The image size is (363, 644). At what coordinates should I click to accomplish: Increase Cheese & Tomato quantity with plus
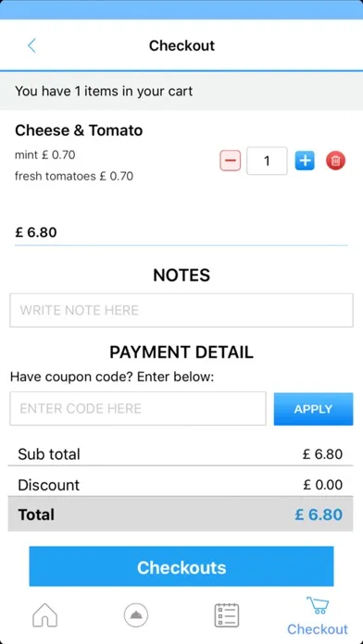(x=305, y=161)
